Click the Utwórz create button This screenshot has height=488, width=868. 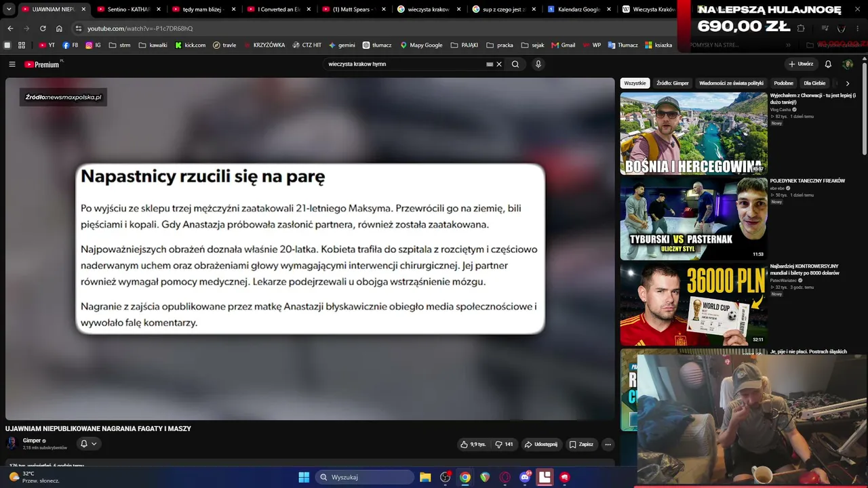[x=801, y=64]
